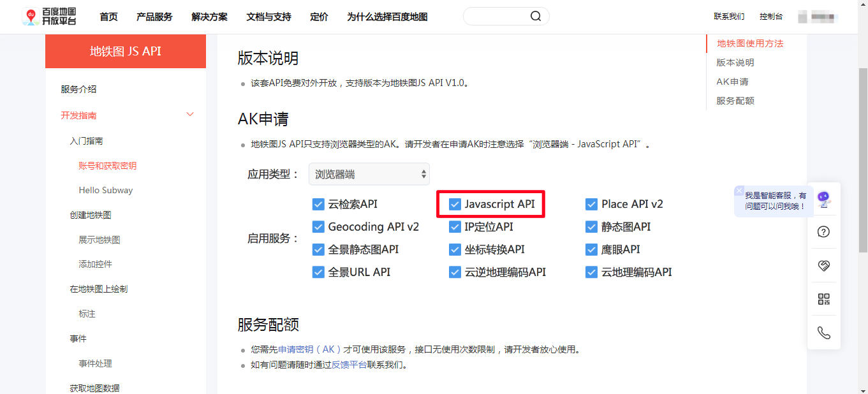
Task: Click the handshake cooperation icon
Action: pos(823,266)
